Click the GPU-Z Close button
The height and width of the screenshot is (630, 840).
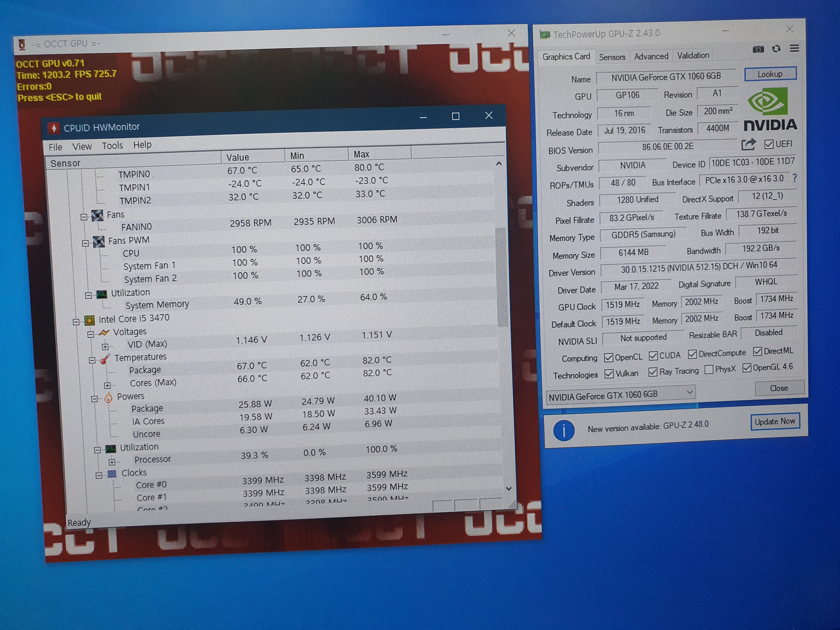click(779, 388)
